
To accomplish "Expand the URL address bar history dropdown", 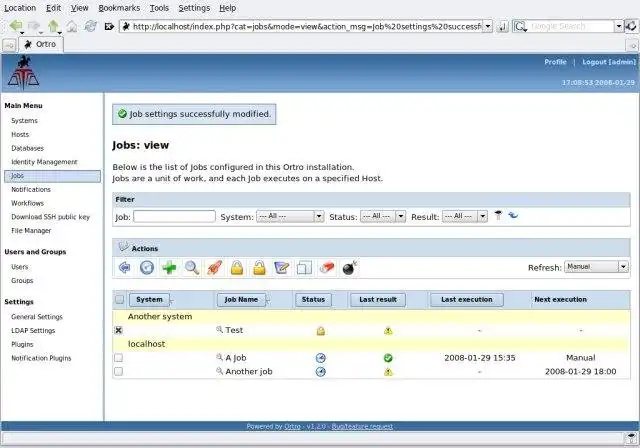I will [488, 26].
